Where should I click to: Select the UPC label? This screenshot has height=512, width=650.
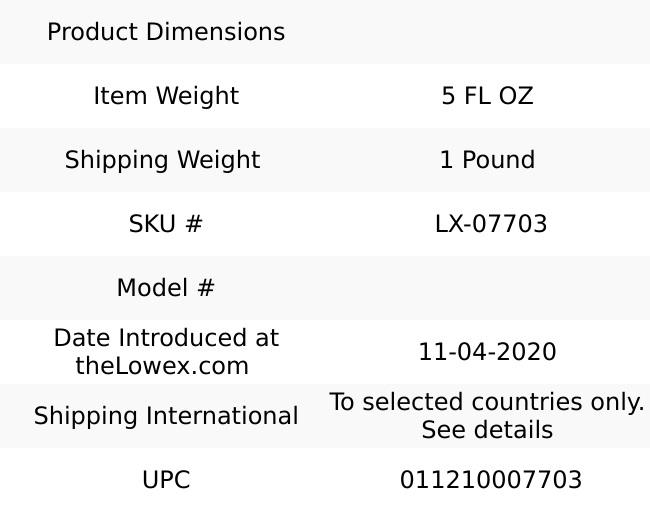tap(166, 480)
